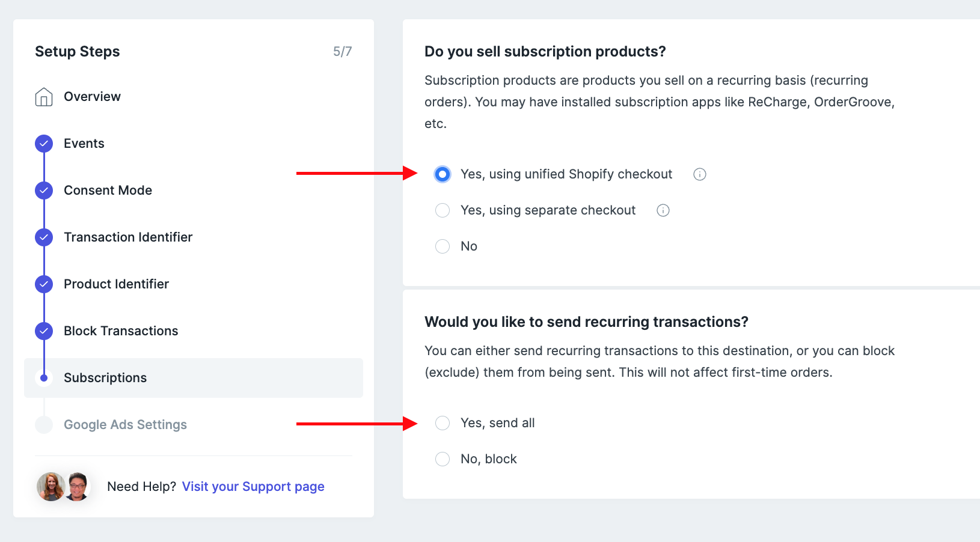Go to the Consent Mode step

108,190
